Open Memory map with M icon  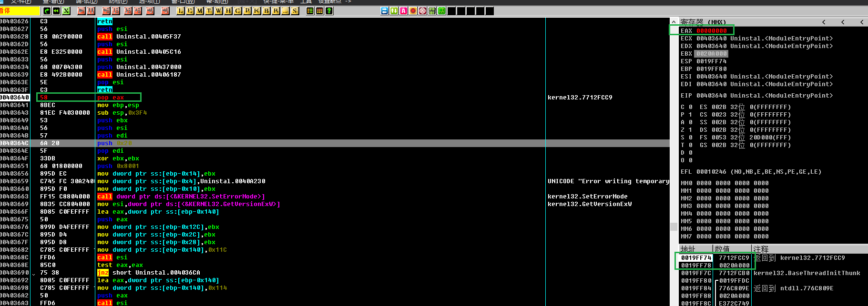click(x=199, y=11)
